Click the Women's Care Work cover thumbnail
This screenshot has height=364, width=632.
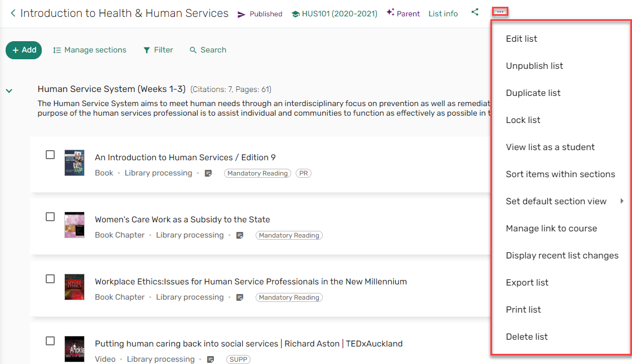pyautogui.click(x=74, y=225)
